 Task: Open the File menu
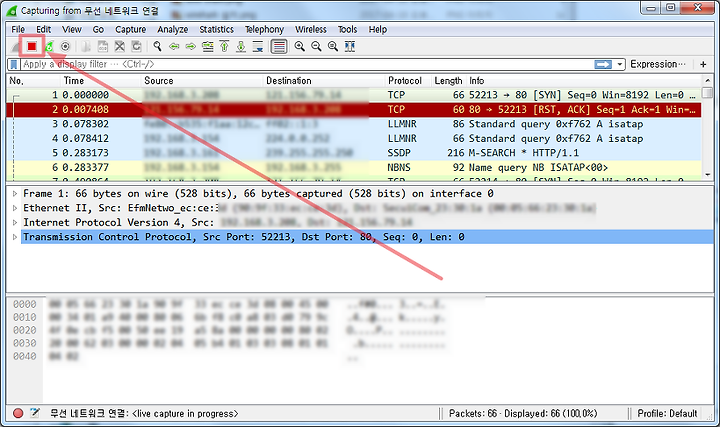(18, 29)
